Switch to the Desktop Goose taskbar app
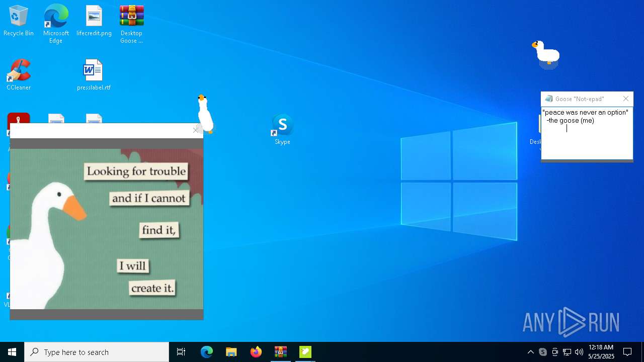 point(305,352)
